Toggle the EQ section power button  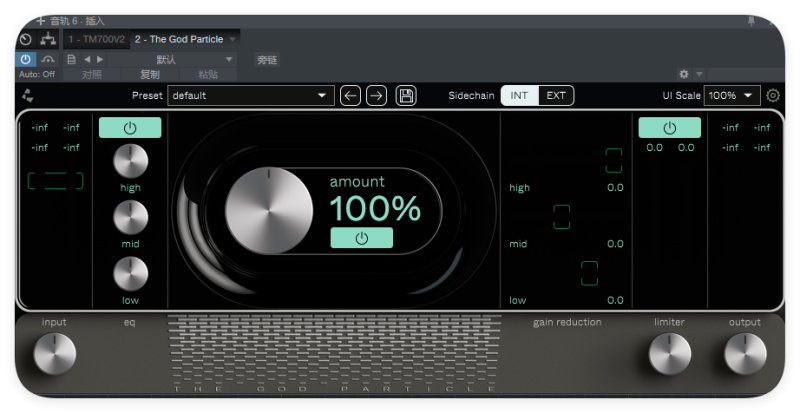(130, 128)
